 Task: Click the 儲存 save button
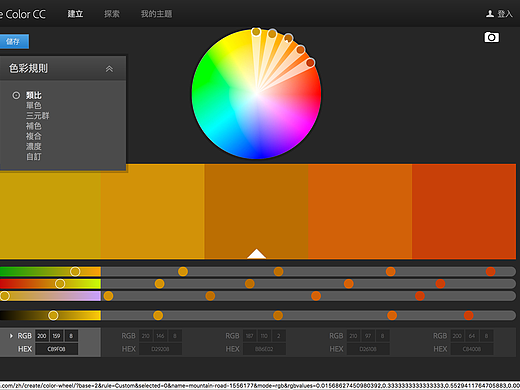(14, 41)
